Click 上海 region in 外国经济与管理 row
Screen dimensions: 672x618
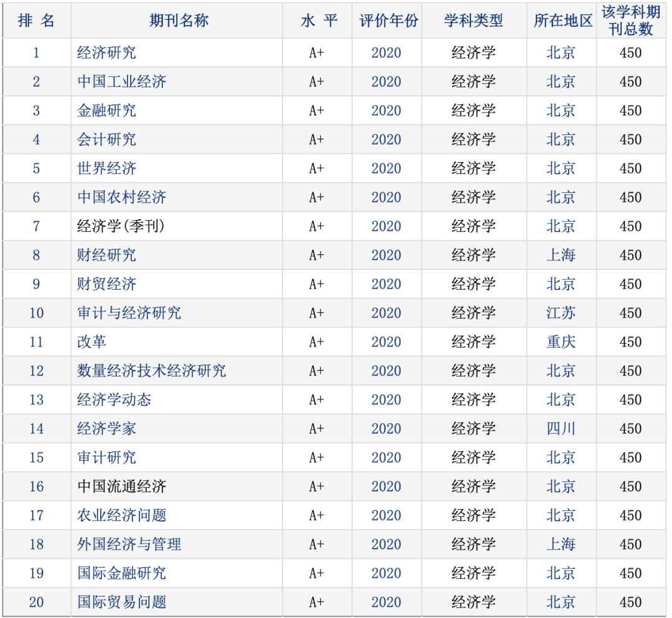pyautogui.click(x=561, y=544)
